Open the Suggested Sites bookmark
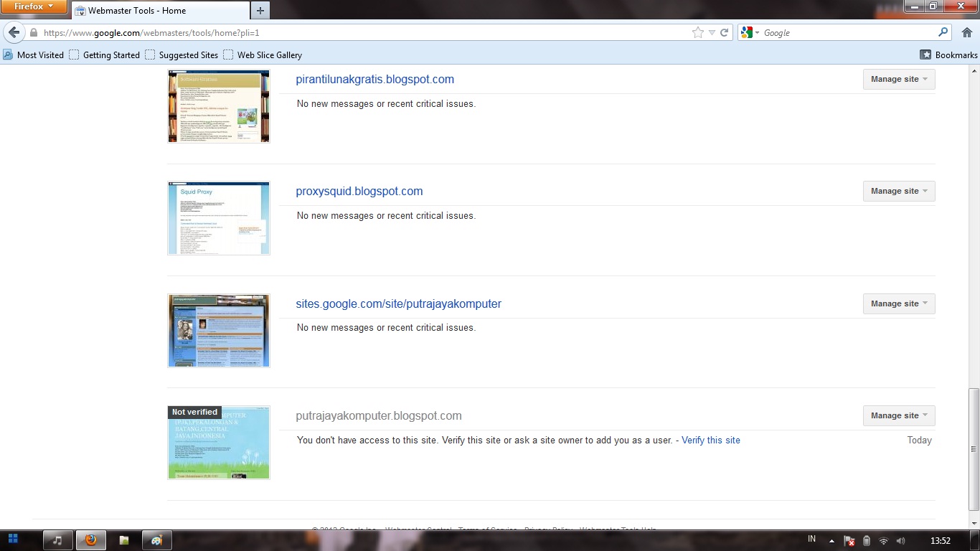This screenshot has height=551, width=980. coord(182,55)
